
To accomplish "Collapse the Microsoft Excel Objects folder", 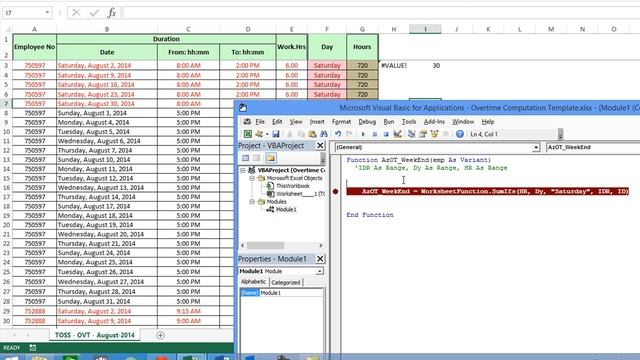I will (252, 178).
